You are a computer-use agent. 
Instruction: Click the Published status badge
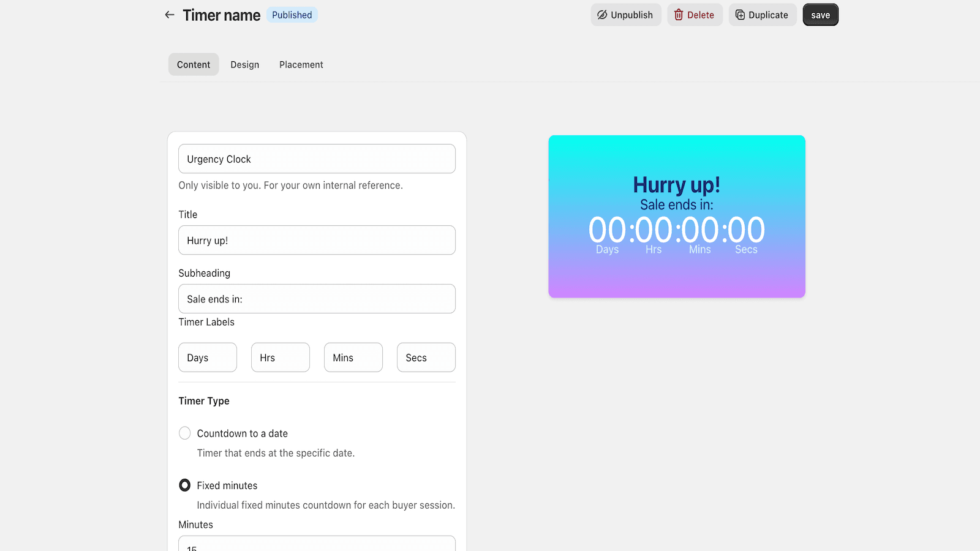coord(292,15)
